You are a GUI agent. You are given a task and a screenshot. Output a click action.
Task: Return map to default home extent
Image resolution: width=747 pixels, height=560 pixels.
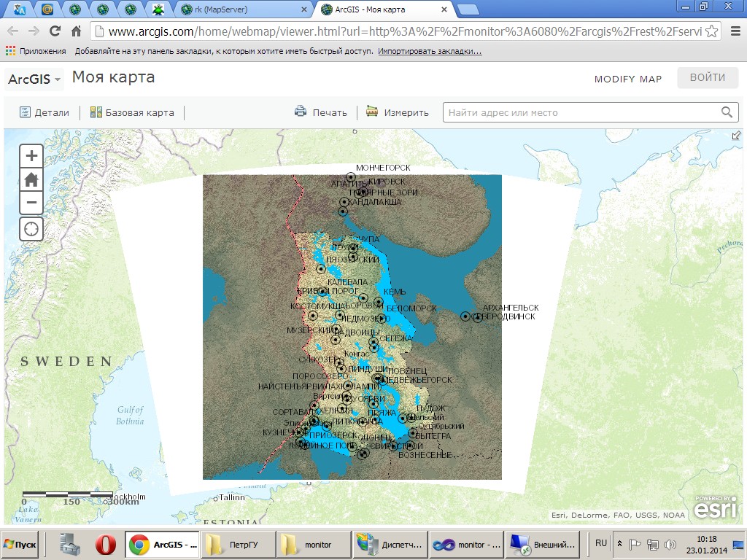click(x=31, y=179)
